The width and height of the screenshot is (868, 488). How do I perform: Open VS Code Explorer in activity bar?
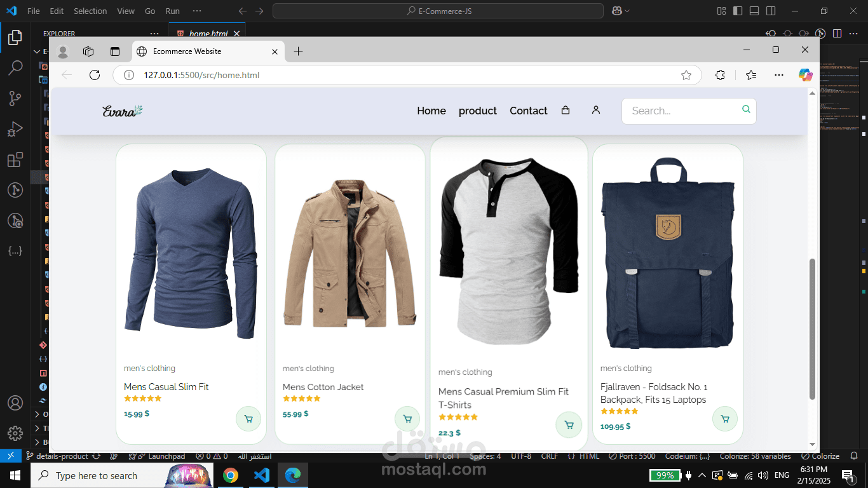[15, 37]
